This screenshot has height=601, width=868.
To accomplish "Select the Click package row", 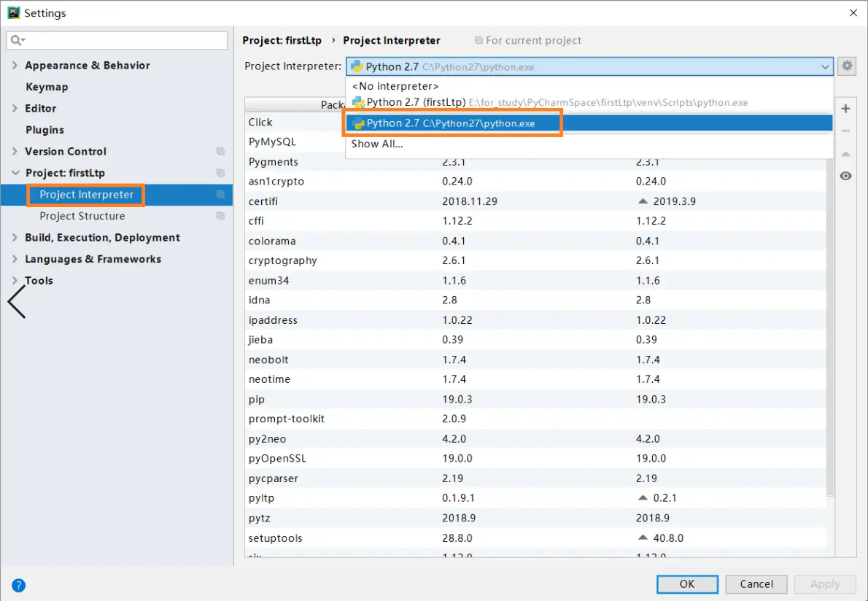I will tap(295, 123).
